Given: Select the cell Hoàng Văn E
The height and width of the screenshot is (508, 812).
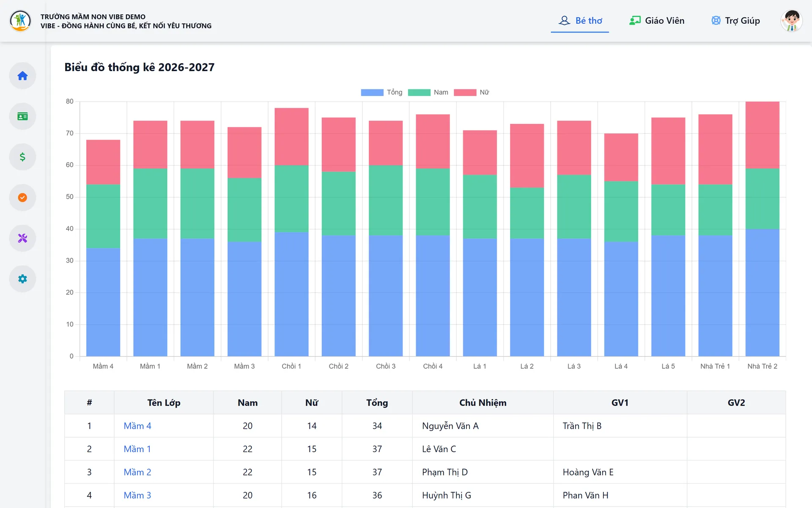Looking at the screenshot, I should pos(620,472).
